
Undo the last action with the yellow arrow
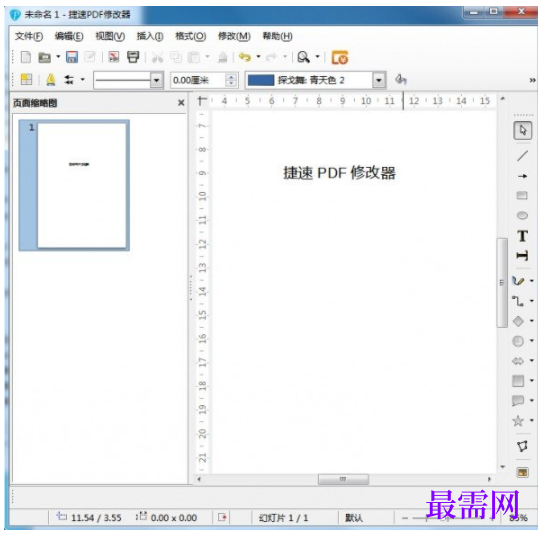tap(245, 57)
